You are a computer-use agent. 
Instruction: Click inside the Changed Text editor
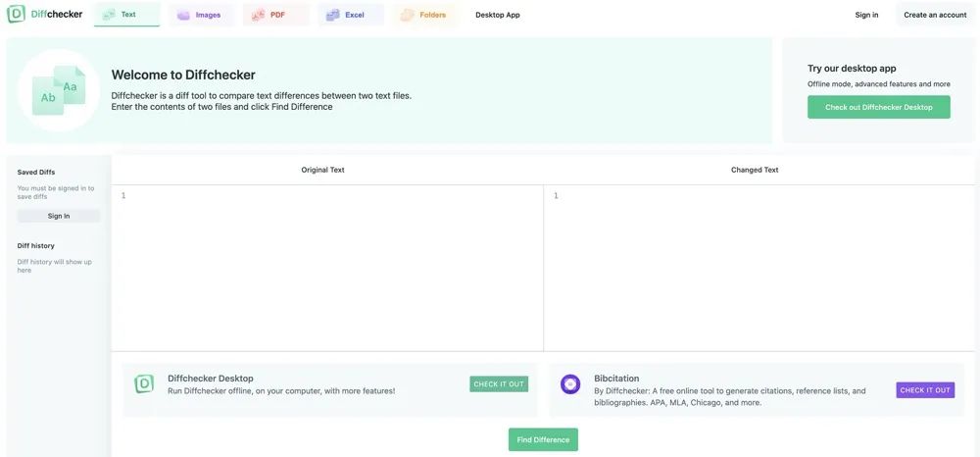coord(759,268)
